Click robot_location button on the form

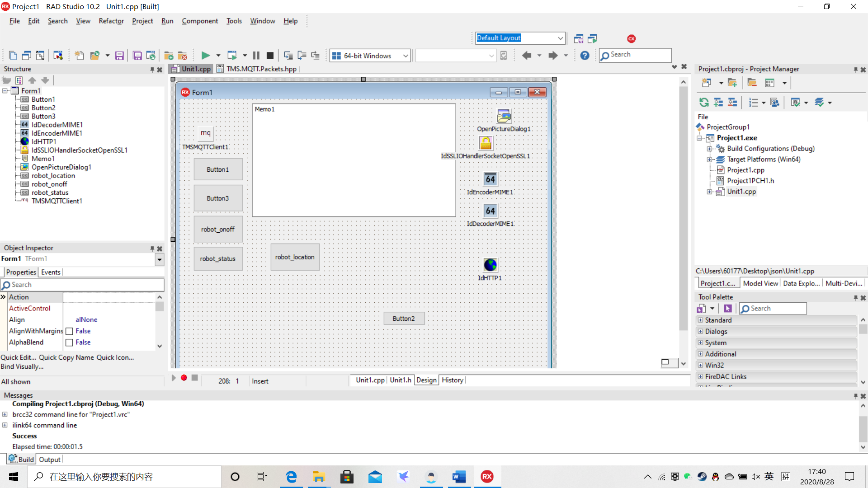pos(295,257)
